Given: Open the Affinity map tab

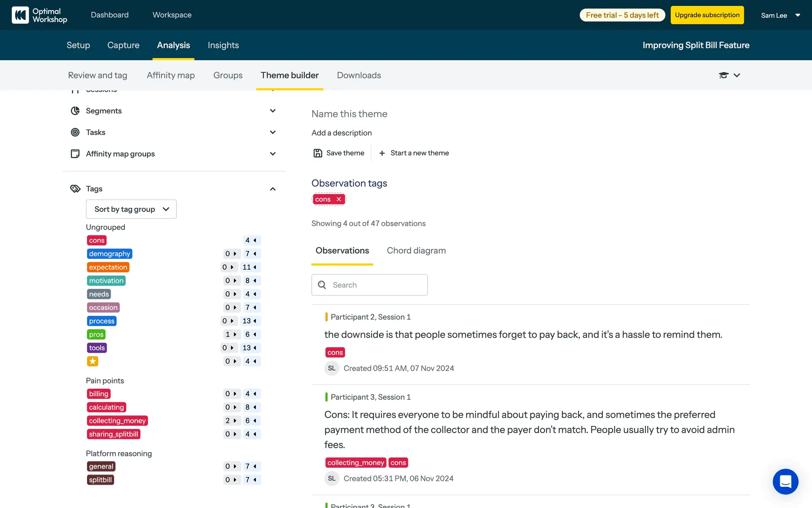Looking at the screenshot, I should point(170,75).
